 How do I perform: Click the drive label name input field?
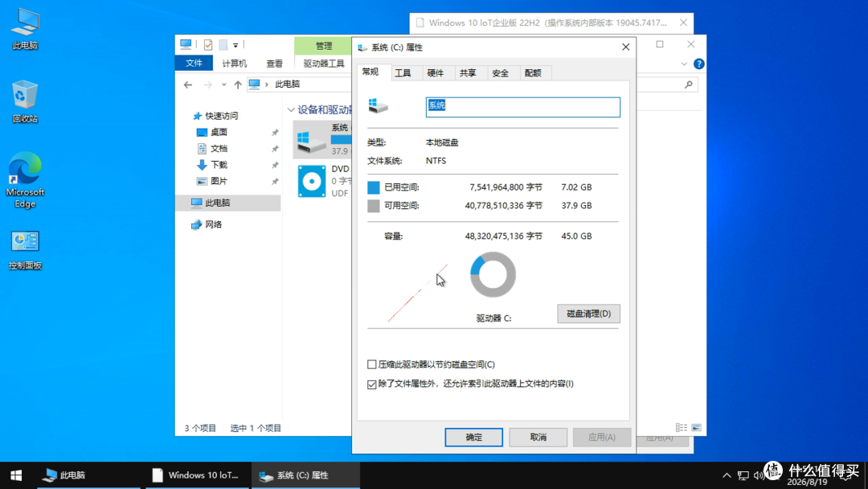522,107
